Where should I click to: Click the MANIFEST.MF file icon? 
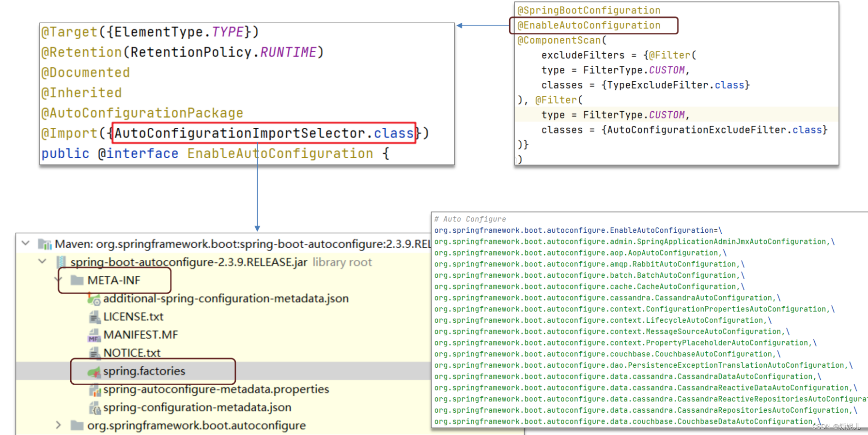point(94,335)
